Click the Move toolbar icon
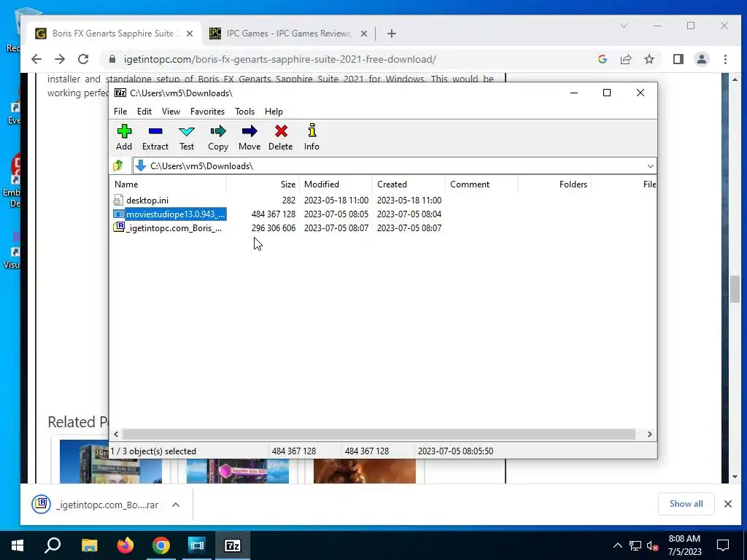The height and width of the screenshot is (560, 747). pyautogui.click(x=249, y=137)
